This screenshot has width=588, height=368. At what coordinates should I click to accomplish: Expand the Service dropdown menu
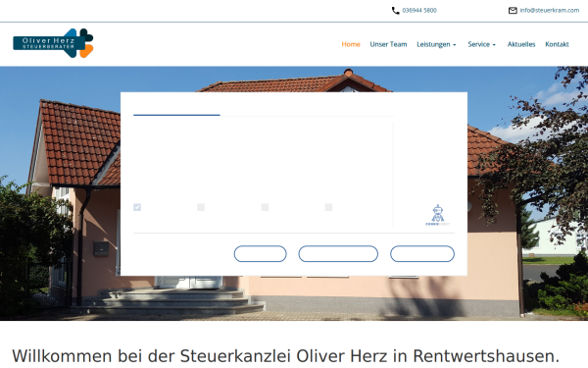[481, 44]
